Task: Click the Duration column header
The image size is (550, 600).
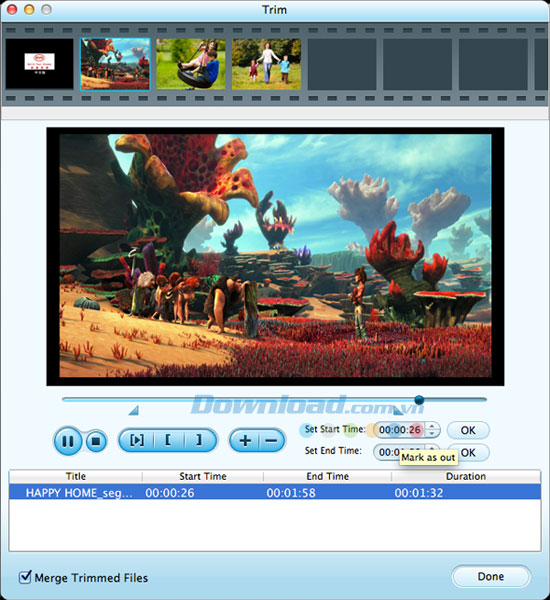Action: 466,476
